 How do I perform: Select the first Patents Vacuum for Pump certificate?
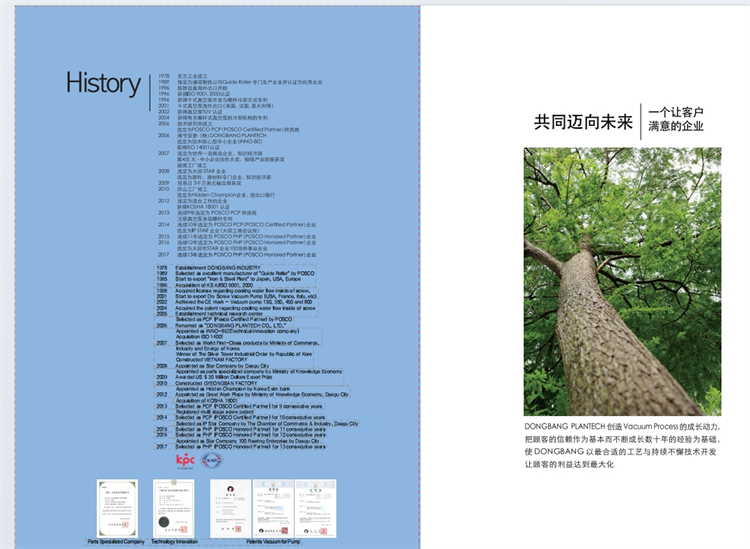231,508
